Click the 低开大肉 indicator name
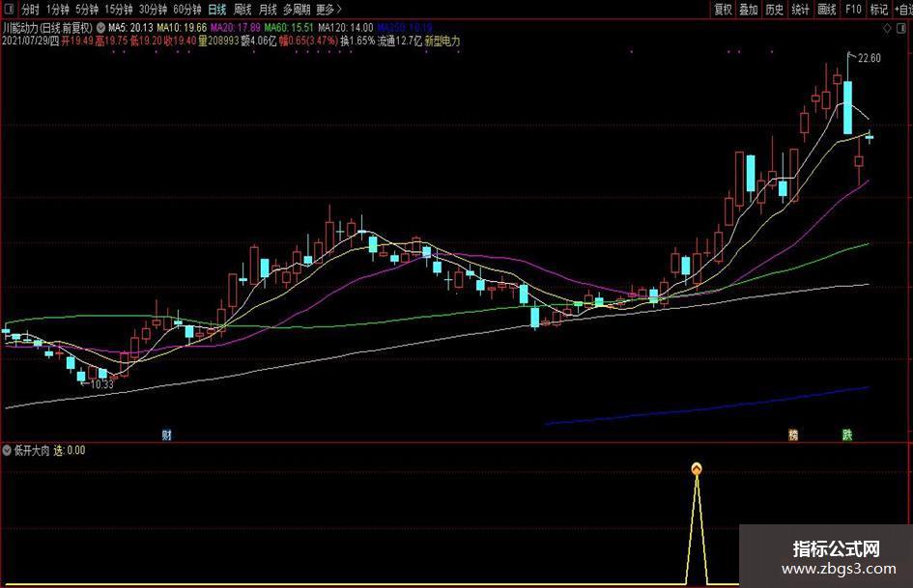The image size is (913, 588). [x=32, y=450]
